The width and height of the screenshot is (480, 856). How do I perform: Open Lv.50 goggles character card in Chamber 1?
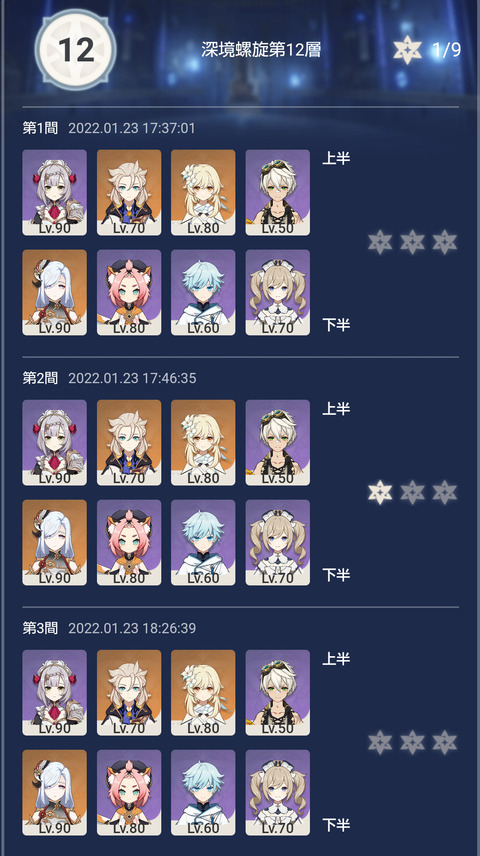click(277, 193)
